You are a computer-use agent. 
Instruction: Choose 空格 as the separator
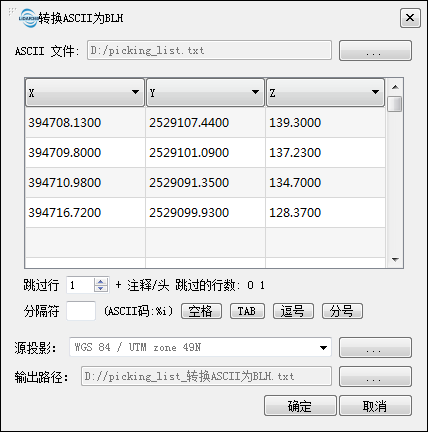pos(201,311)
